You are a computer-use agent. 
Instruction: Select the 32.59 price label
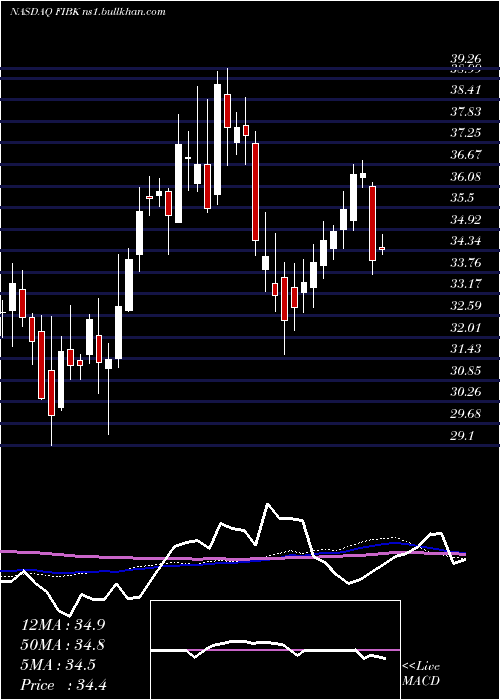click(x=465, y=306)
